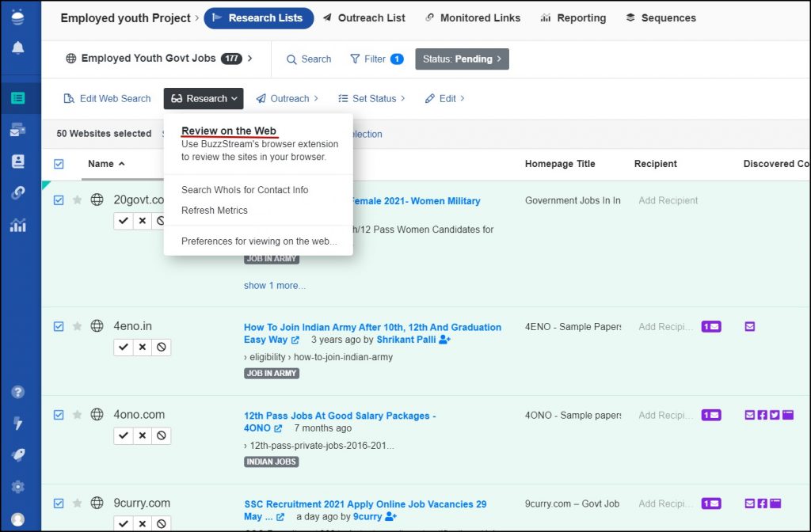Click the Facebook icon in the 9curry.com row
The height and width of the screenshot is (532, 811).
(763, 503)
